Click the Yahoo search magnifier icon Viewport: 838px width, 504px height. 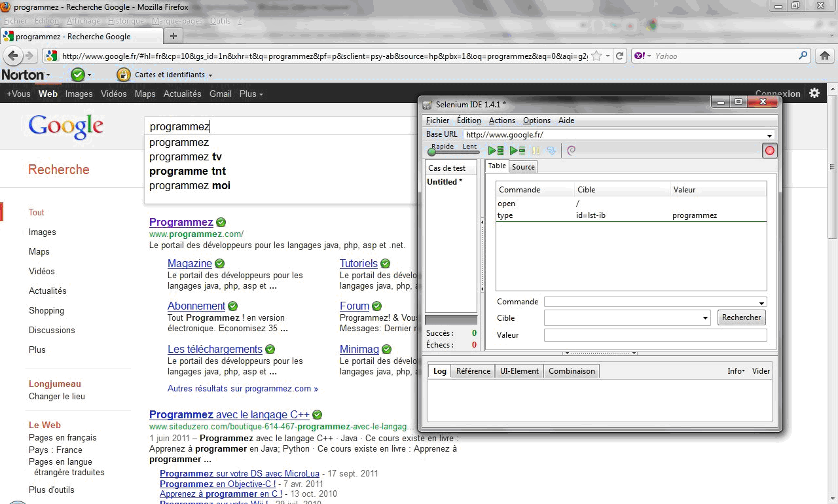pyautogui.click(x=805, y=56)
